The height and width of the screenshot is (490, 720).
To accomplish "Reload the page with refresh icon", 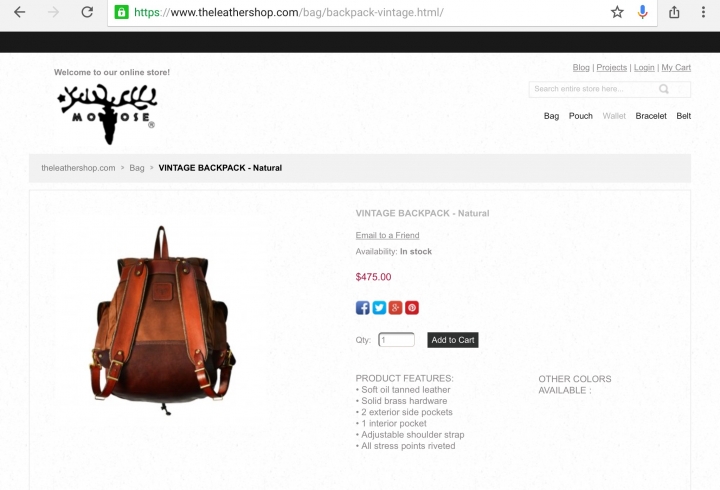I will 87,12.
